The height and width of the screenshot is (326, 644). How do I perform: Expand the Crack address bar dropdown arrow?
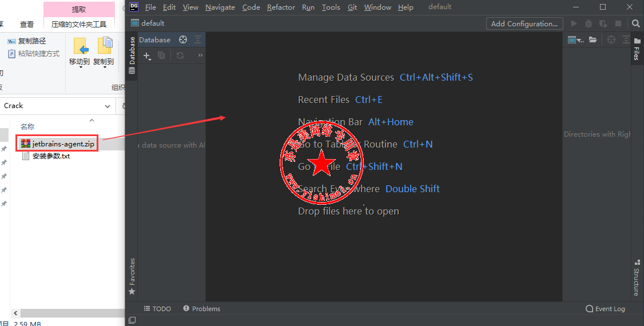click(x=108, y=106)
